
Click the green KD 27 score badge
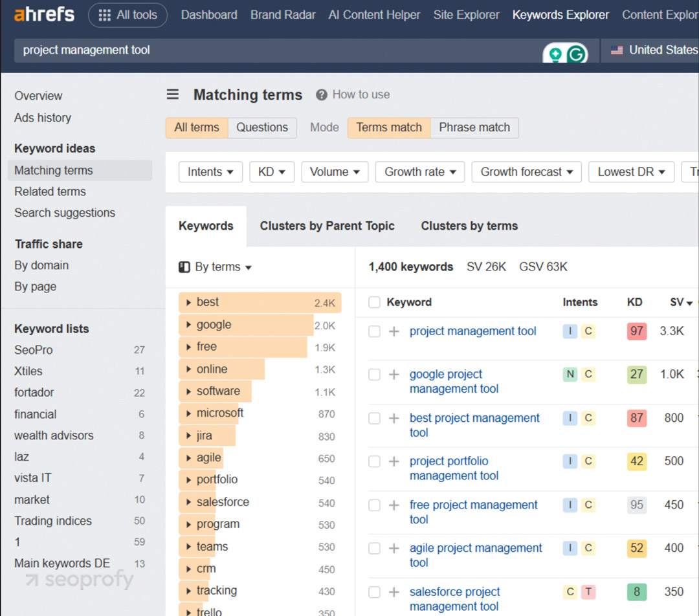click(637, 375)
